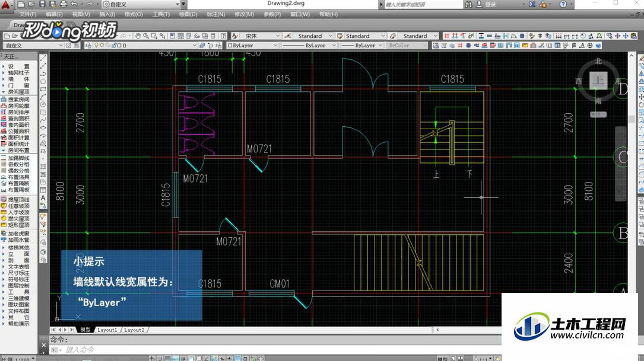The height and width of the screenshot is (361, 644).
Task: Open the 文件(F) menu
Action: [27, 14]
